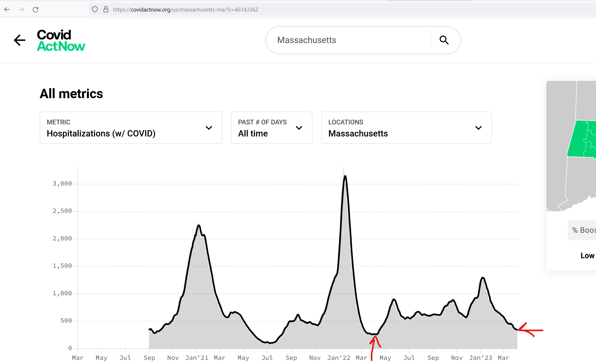The height and width of the screenshot is (364, 596).
Task: Click the Jan'23 peak on chart line
Action: click(483, 278)
